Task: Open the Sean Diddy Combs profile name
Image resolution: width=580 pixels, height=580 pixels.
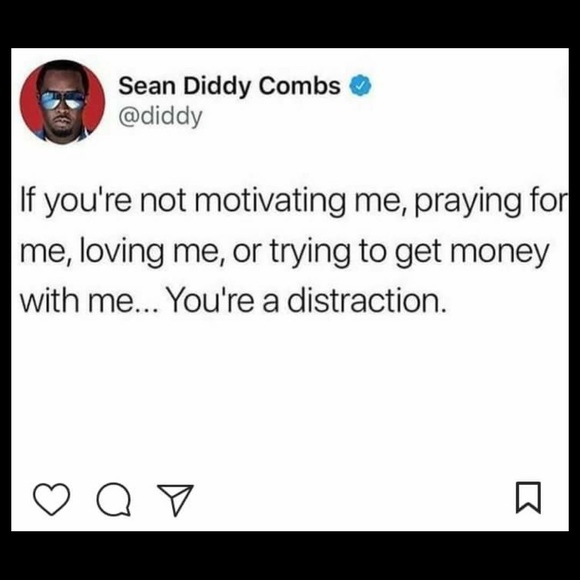Action: click(229, 86)
